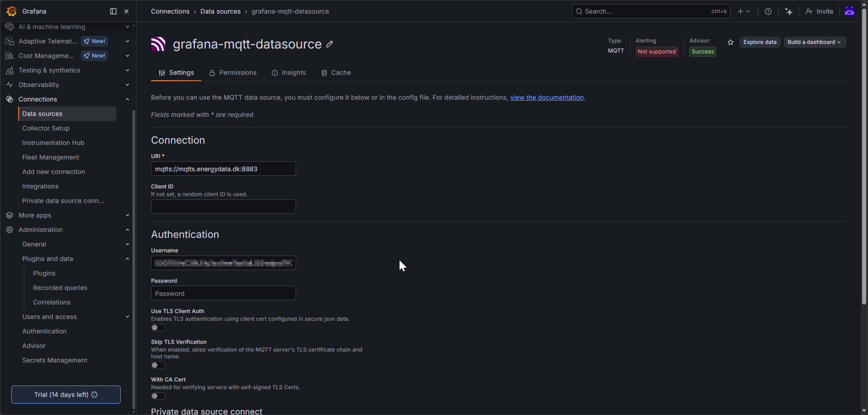Open Data sources in sidebar
The height and width of the screenshot is (415, 868).
point(67,114)
